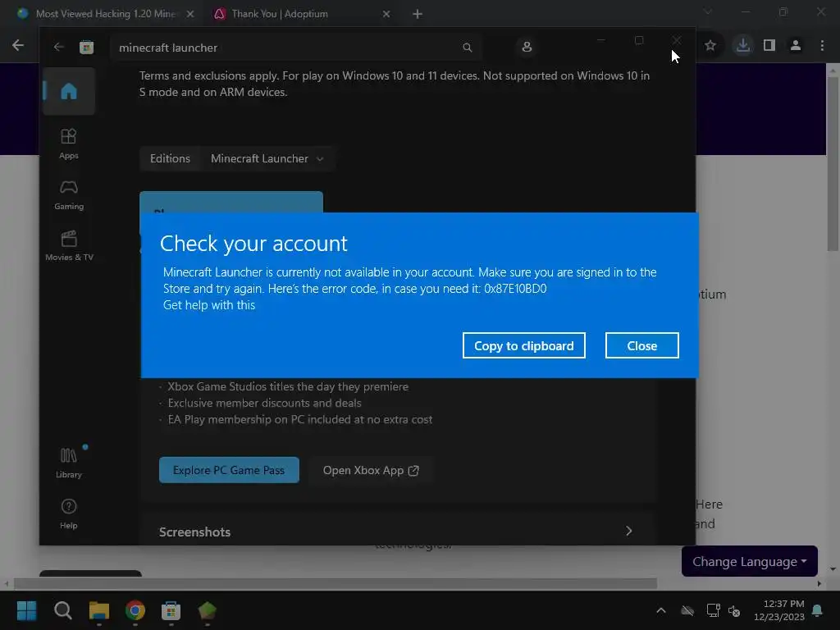840x630 pixels.
Task: Click the browser vertical scrollbar thumb
Action: (832, 162)
